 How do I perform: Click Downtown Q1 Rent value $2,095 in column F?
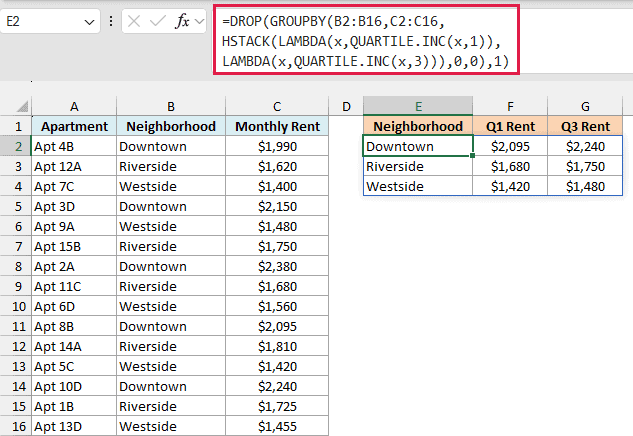tap(510, 146)
